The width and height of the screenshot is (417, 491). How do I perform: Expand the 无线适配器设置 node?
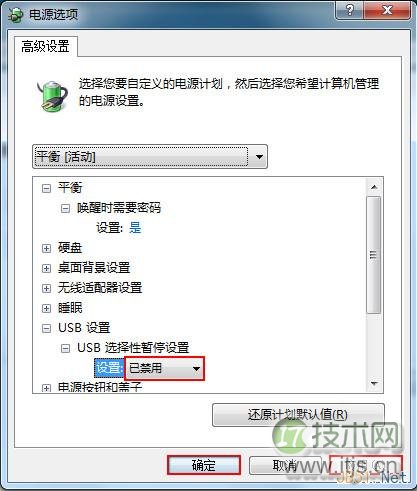coord(46,288)
